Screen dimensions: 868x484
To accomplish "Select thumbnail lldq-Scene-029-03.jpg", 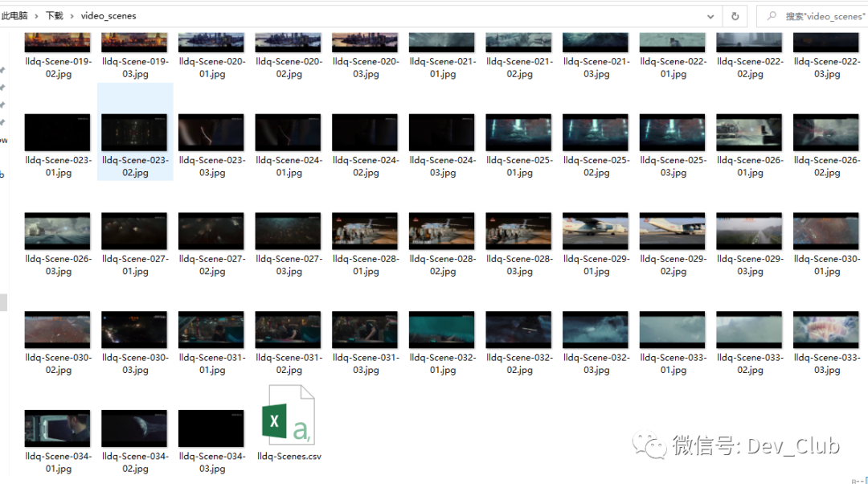I will 749,231.
